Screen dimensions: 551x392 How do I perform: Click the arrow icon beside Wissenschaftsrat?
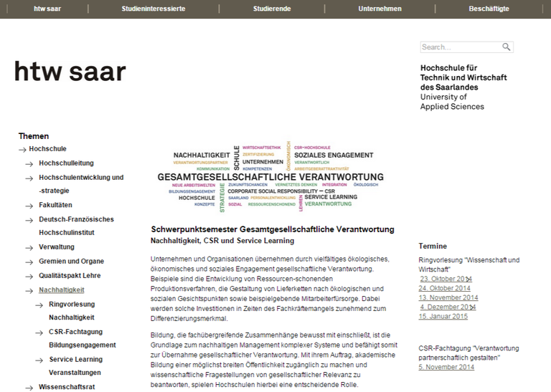(29, 388)
